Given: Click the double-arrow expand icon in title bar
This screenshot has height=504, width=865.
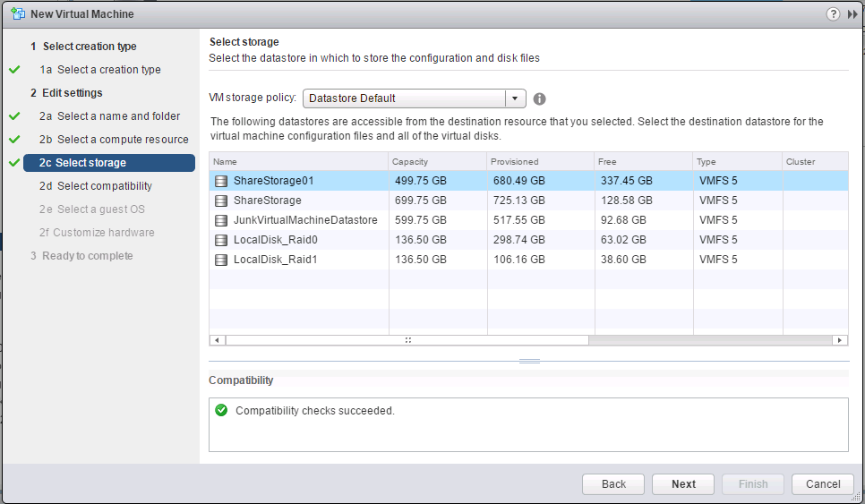Looking at the screenshot, I should click(x=852, y=14).
